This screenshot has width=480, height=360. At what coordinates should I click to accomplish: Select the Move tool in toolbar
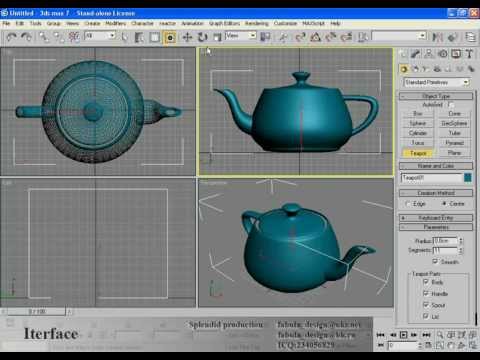pos(187,37)
